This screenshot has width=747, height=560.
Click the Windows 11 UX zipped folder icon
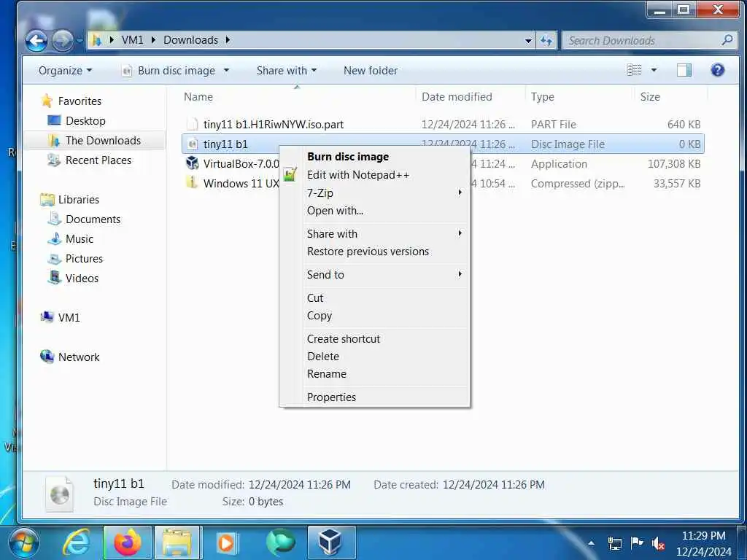click(x=192, y=183)
